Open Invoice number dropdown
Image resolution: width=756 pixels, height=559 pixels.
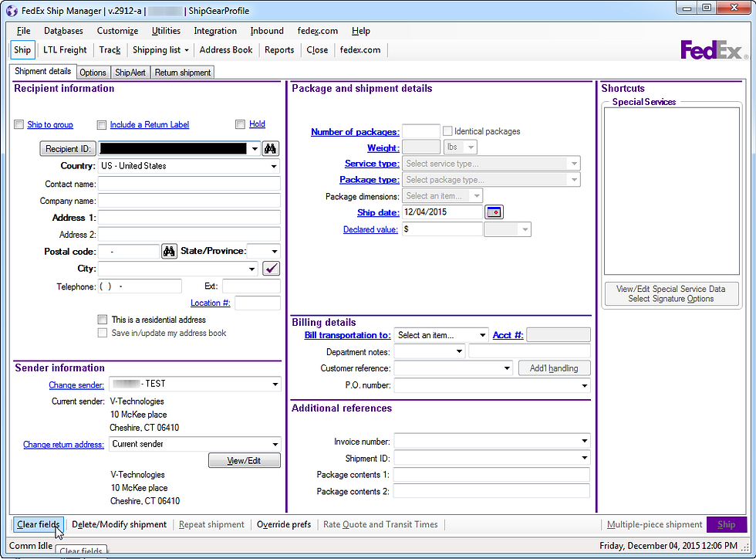(585, 441)
